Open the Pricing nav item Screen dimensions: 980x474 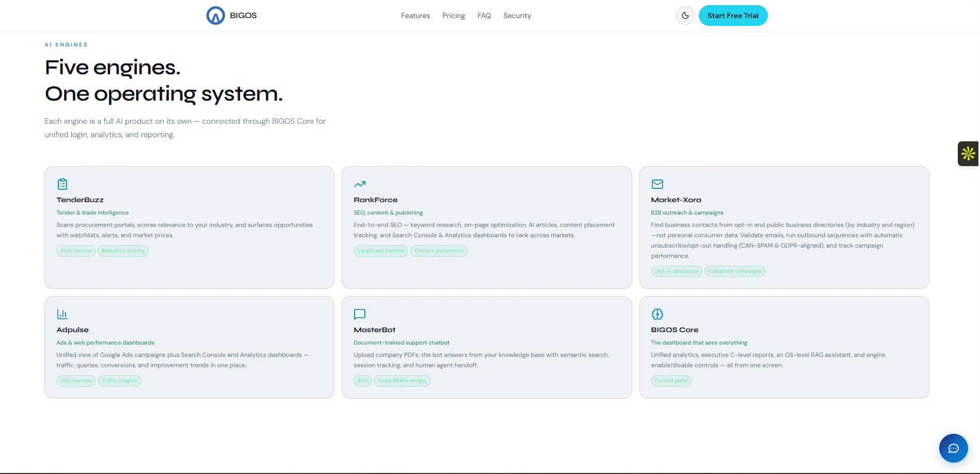[454, 15]
